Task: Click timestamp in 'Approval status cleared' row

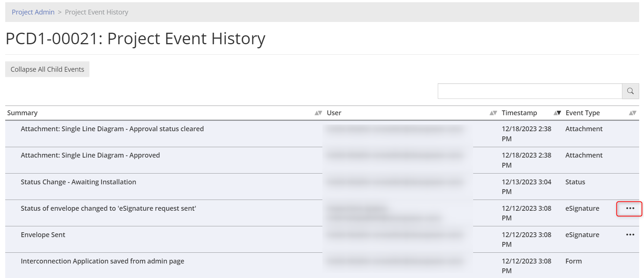Action: [526, 134]
